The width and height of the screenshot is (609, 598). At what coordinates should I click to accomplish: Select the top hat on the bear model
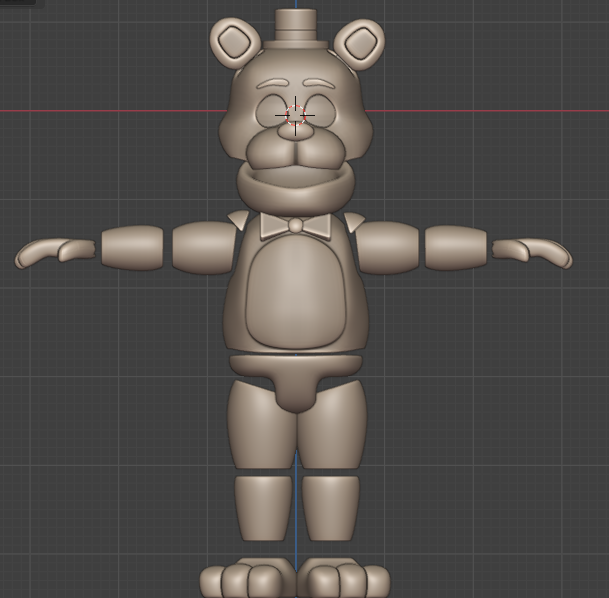[x=296, y=30]
